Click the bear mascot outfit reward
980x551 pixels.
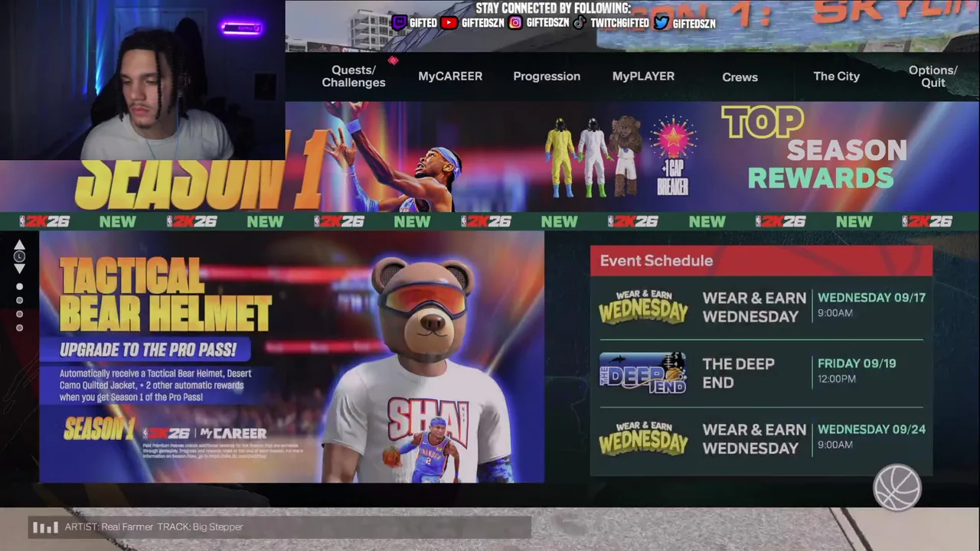click(626, 156)
